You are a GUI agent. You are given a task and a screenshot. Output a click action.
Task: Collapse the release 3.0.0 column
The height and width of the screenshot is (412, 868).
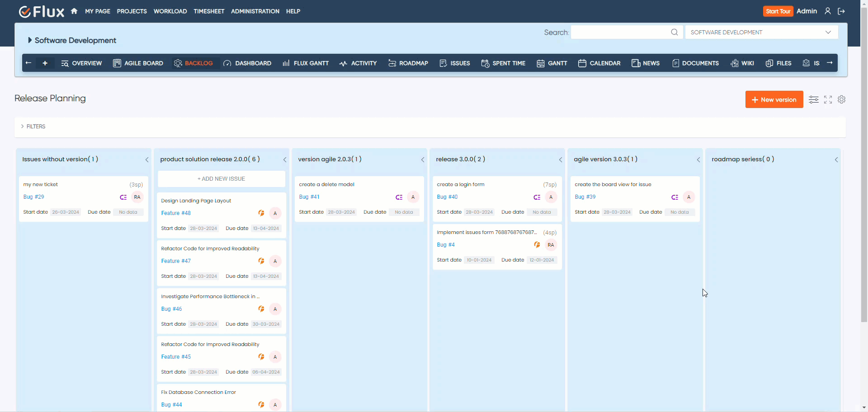click(561, 159)
